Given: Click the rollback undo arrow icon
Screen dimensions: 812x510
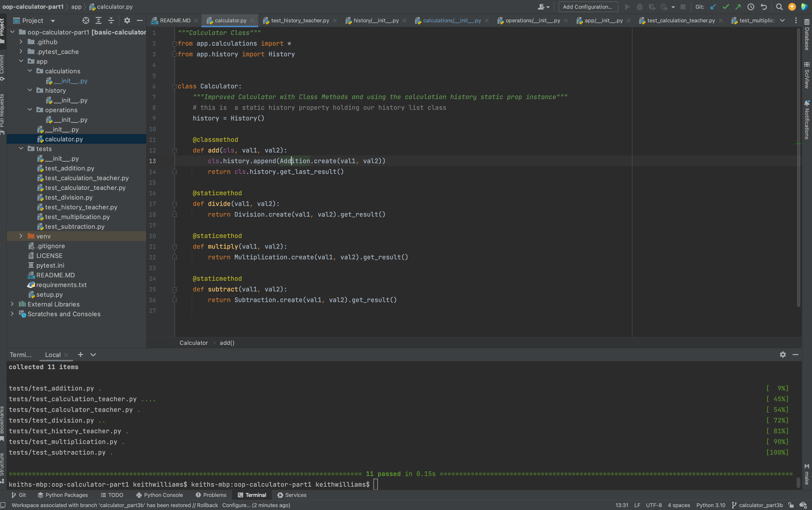Looking at the screenshot, I should pyautogui.click(x=764, y=7).
